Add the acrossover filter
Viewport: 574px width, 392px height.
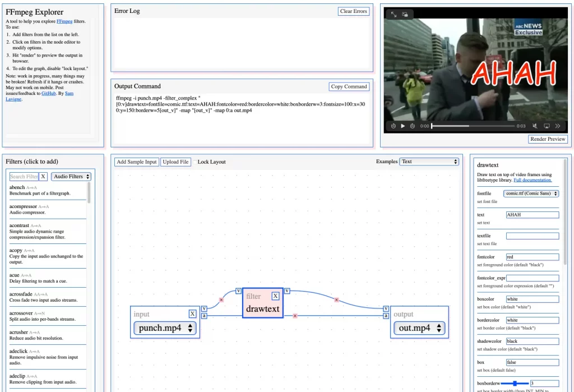48,316
